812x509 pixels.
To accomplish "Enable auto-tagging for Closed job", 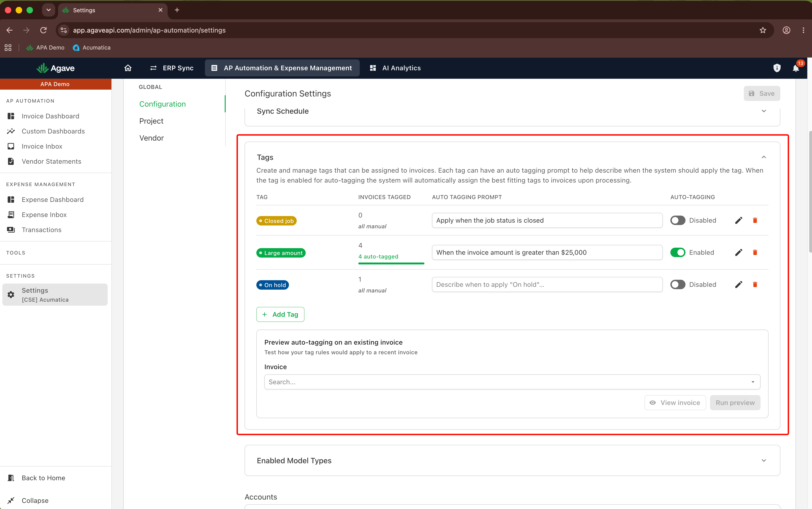I will [x=678, y=221].
